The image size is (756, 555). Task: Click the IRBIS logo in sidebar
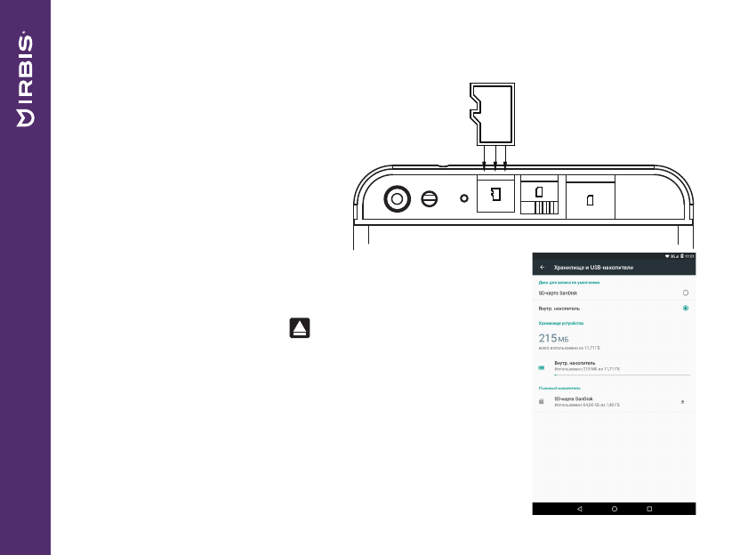[26, 81]
